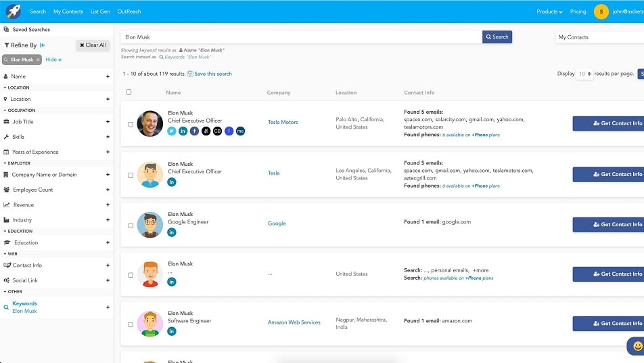Open Twitter profile of Tesla Motors Elon Musk

172,131
